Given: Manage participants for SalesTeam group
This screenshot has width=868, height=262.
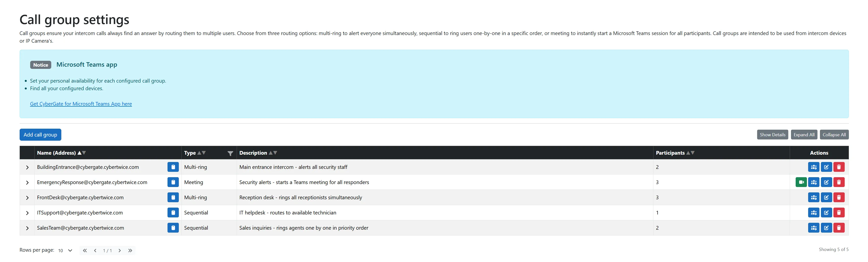Looking at the screenshot, I should coord(813,228).
